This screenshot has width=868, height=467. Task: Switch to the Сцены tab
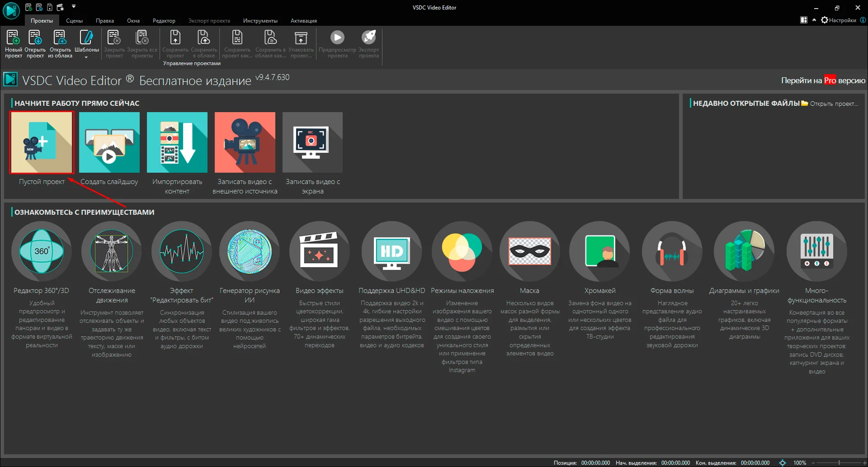click(x=74, y=21)
